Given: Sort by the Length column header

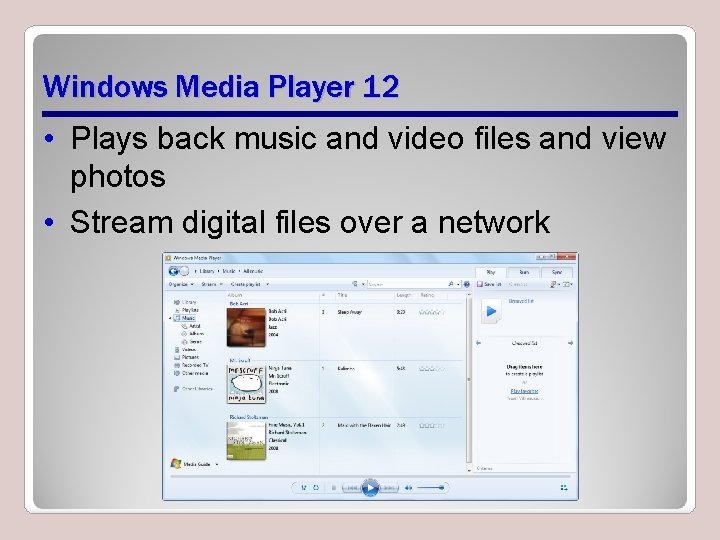Looking at the screenshot, I should coord(404,295).
